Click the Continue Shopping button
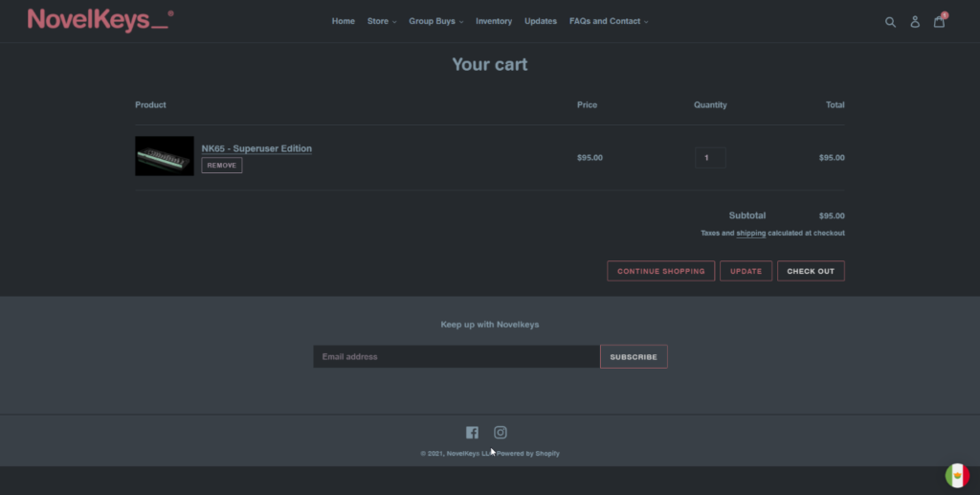This screenshot has width=980, height=495. [x=660, y=271]
